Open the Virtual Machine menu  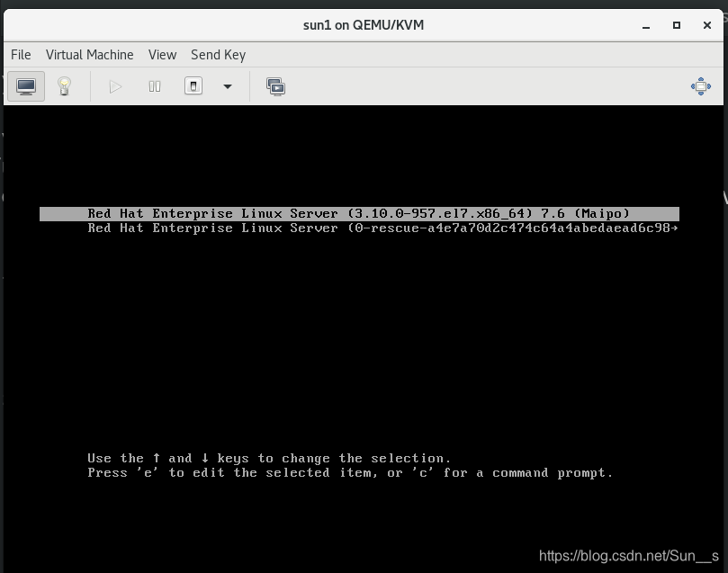pos(90,55)
